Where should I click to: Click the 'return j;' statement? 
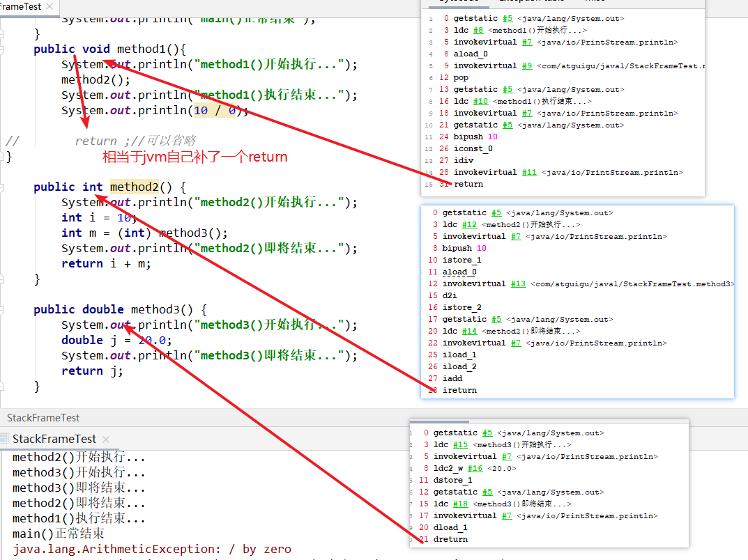coord(92,371)
